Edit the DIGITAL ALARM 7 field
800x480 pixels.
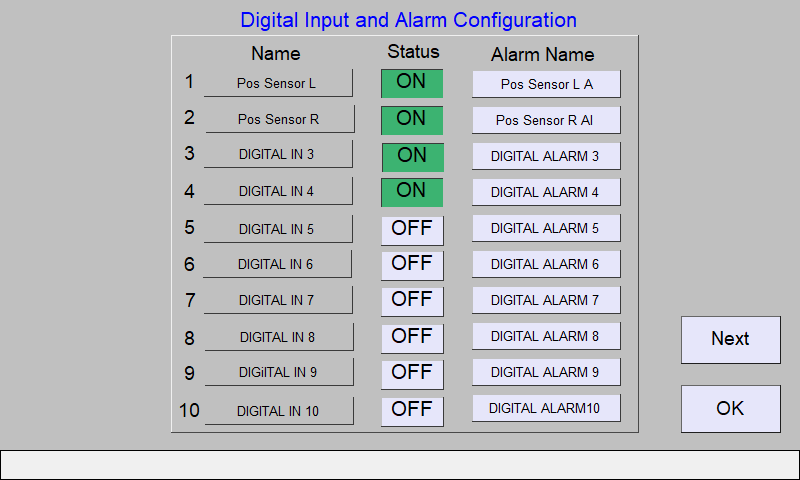546,300
